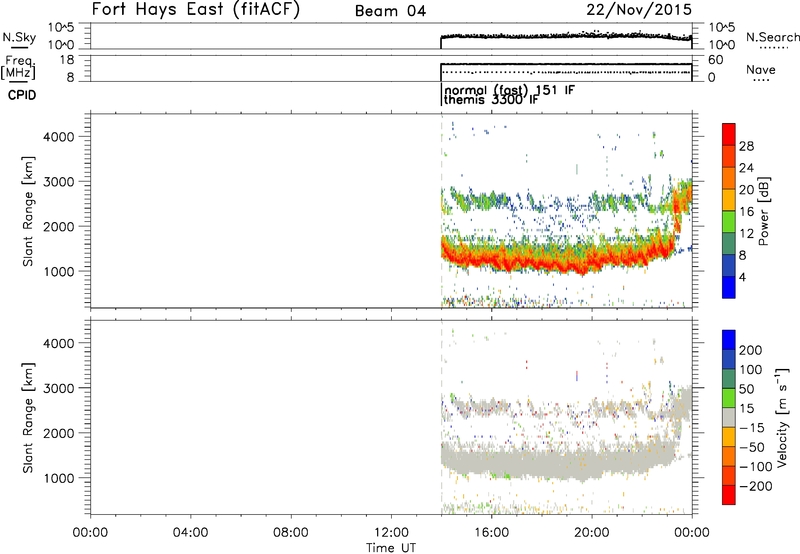
Task: Click the gray segment of velocity colorbar
Action: [729, 417]
